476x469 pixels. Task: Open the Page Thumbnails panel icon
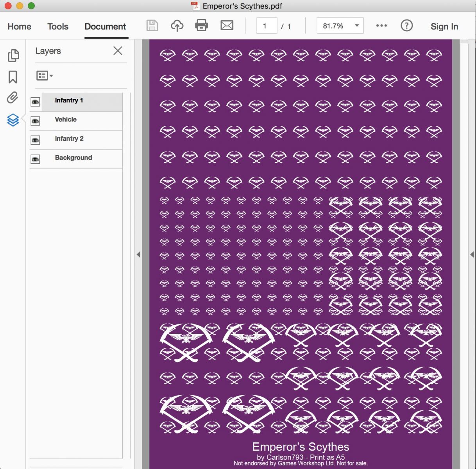pos(13,55)
